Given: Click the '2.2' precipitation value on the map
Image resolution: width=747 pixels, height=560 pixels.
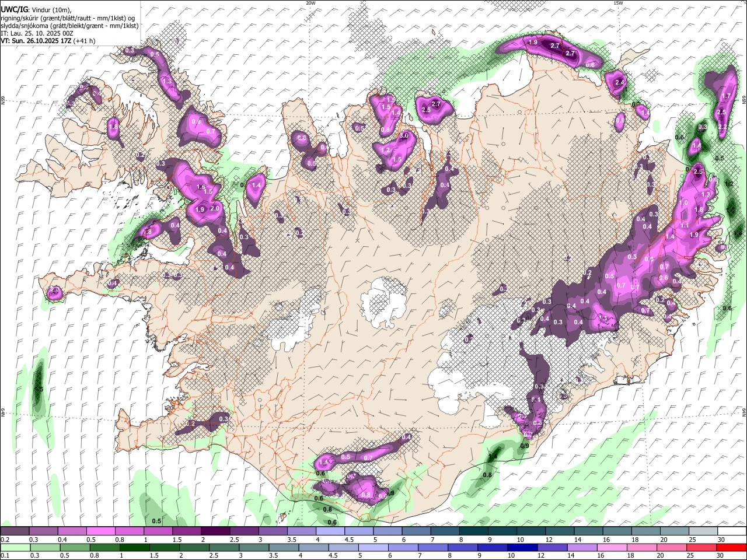Looking at the screenshot, I should point(722,127).
